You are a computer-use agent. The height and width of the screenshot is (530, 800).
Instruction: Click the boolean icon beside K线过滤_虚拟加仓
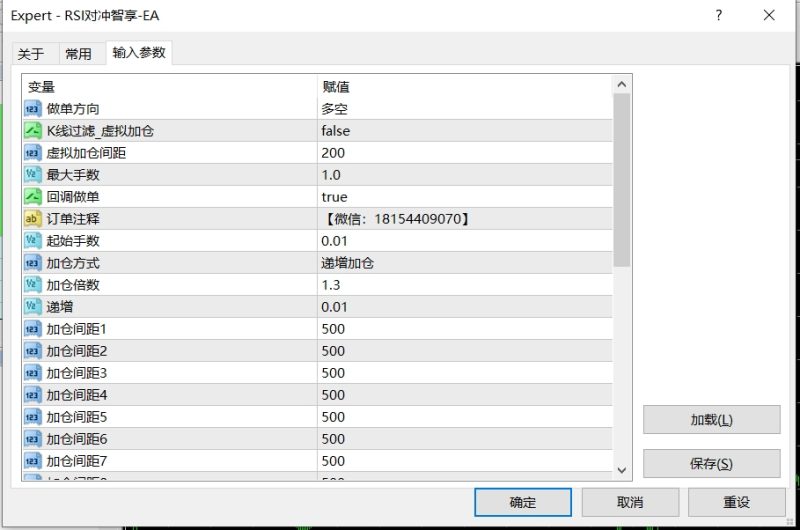click(32, 131)
